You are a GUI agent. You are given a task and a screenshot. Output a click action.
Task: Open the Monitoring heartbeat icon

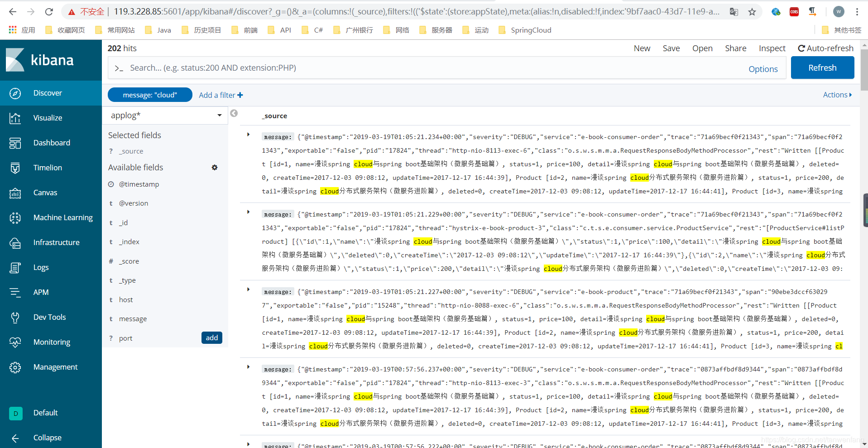15,342
